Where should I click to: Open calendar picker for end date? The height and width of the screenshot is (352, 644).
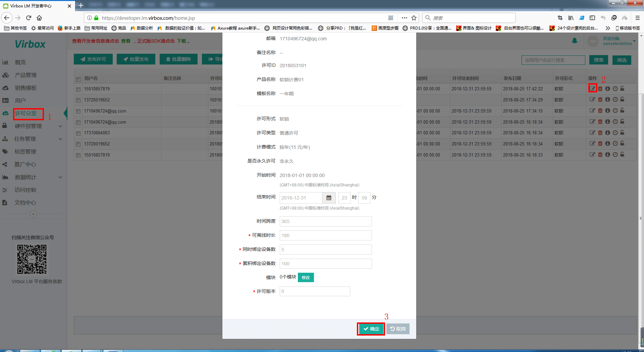point(329,198)
